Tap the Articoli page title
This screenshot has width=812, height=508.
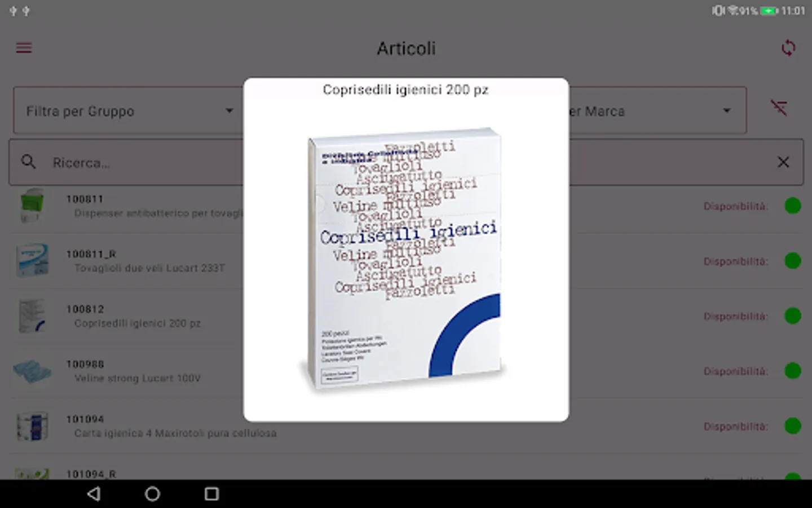[406, 49]
